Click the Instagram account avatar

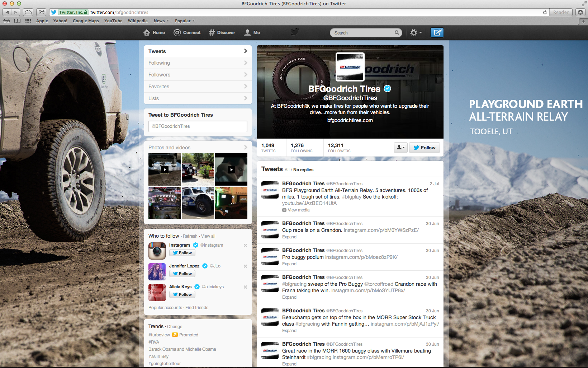click(x=157, y=251)
